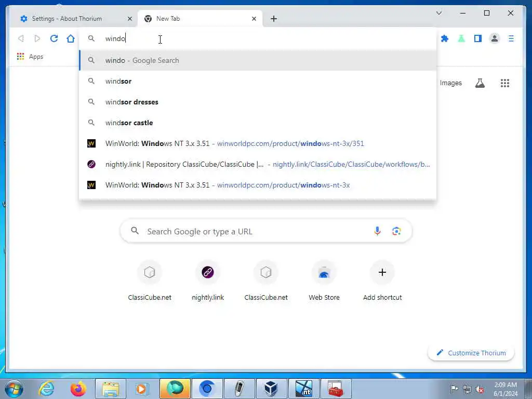
Task: Click the browser Back arrow button
Action: tap(21, 38)
